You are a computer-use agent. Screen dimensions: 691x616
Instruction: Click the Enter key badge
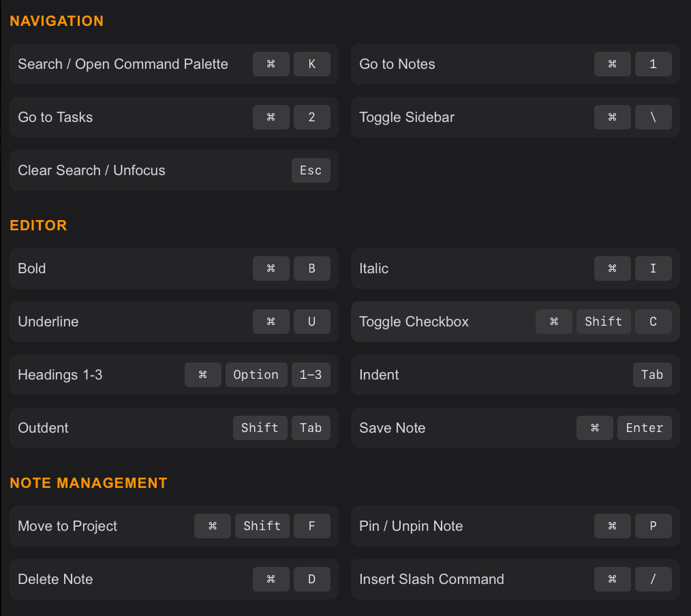[644, 428]
